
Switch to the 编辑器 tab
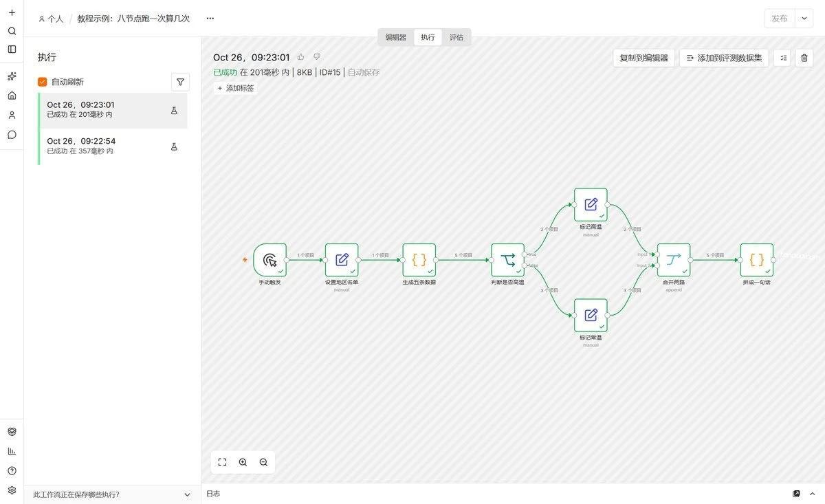tap(396, 37)
